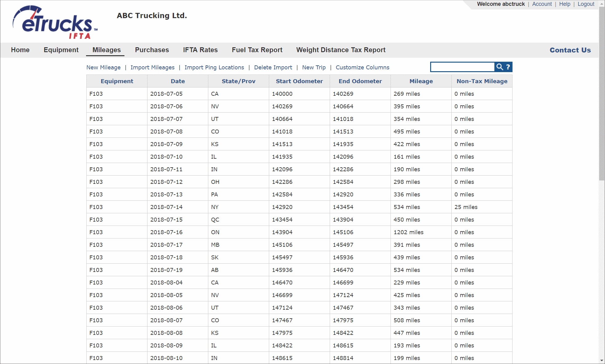Click the search help question mark
This screenshot has height=364, width=605.
click(508, 67)
